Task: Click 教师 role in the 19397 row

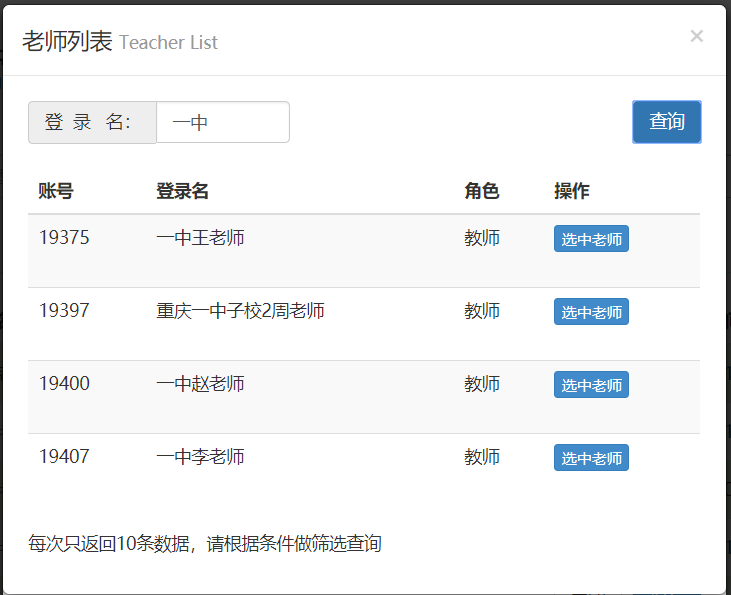Action: point(482,311)
